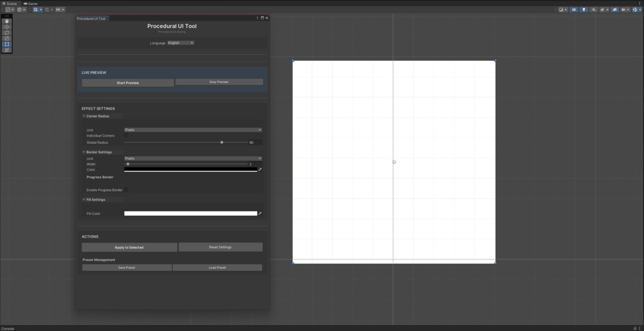Open the Language dropdown
644x331 pixels.
point(180,42)
